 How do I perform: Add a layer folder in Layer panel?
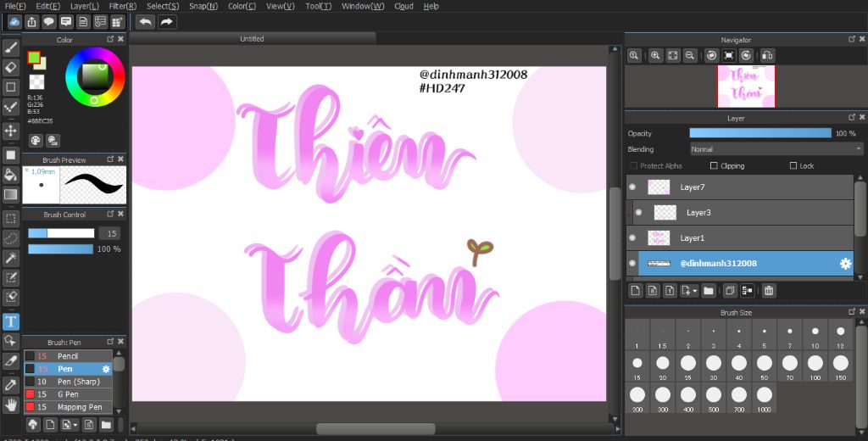click(x=709, y=290)
